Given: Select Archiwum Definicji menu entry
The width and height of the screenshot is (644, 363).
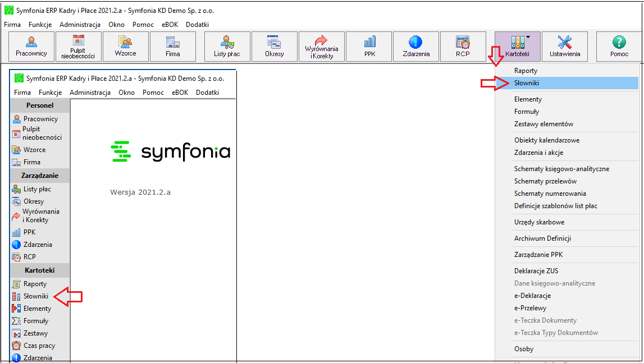Looking at the screenshot, I should [x=567, y=238].
